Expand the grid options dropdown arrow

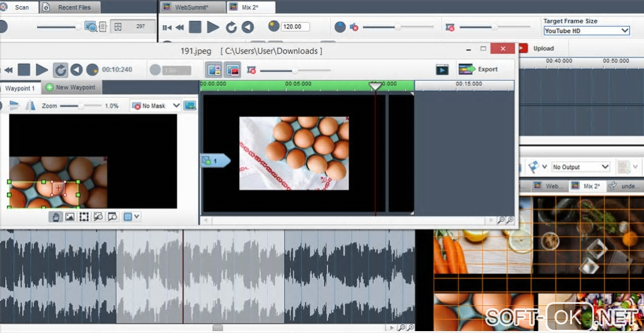[x=137, y=216]
